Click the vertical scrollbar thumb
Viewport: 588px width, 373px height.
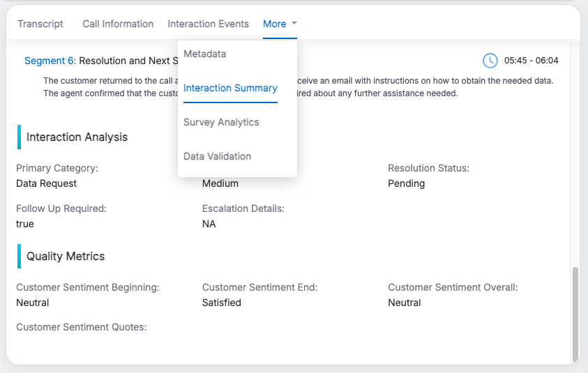(x=575, y=314)
